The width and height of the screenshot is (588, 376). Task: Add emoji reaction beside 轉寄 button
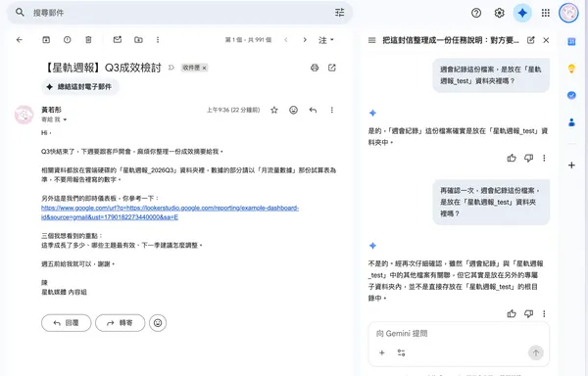pos(158,323)
